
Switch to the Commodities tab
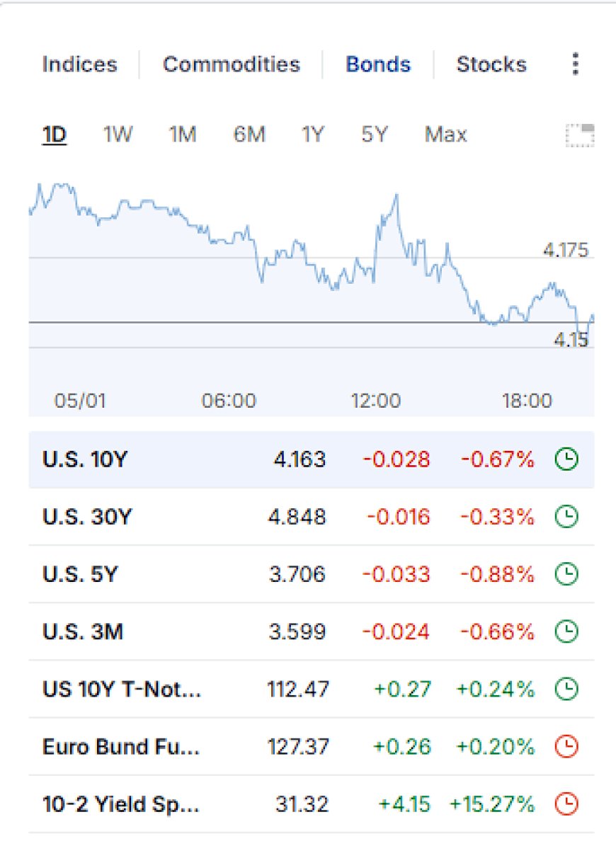pos(232,64)
